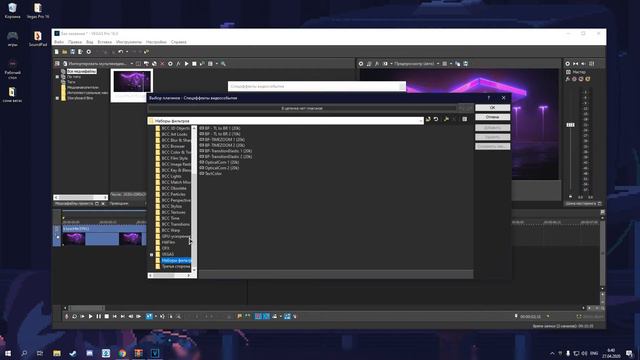Image resolution: width=640 pixels, height=360 pixels.
Task: Select BP-TIMEZOOM 2 preset
Action: [222, 145]
